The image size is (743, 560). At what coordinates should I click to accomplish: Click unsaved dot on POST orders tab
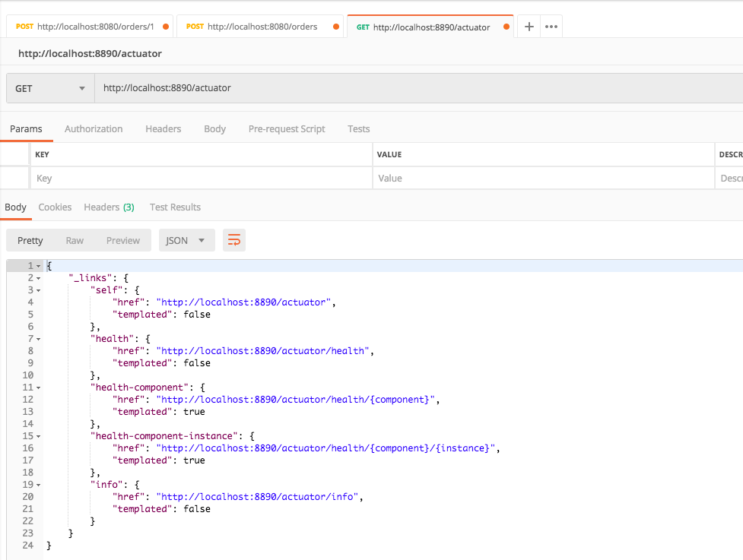point(336,27)
